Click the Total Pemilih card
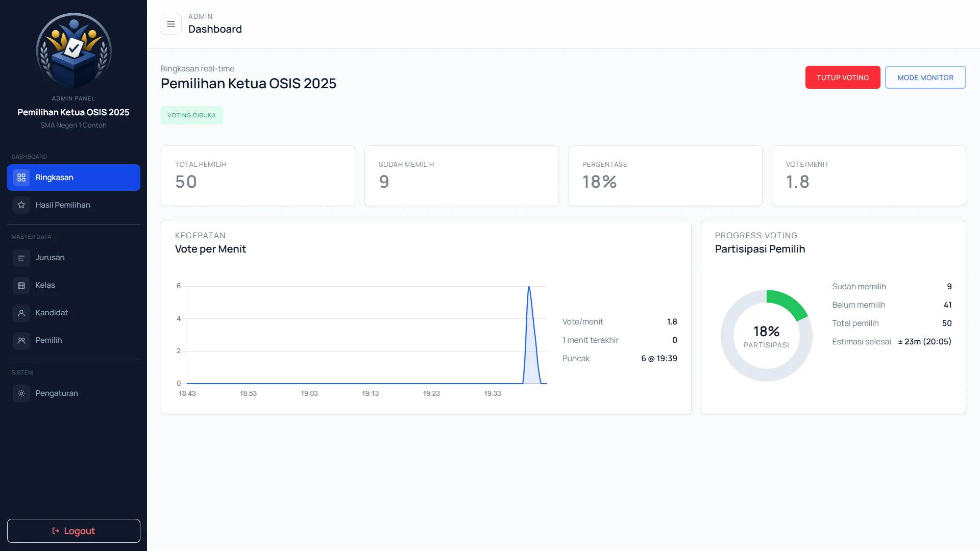This screenshot has height=551, width=980. 258,176
